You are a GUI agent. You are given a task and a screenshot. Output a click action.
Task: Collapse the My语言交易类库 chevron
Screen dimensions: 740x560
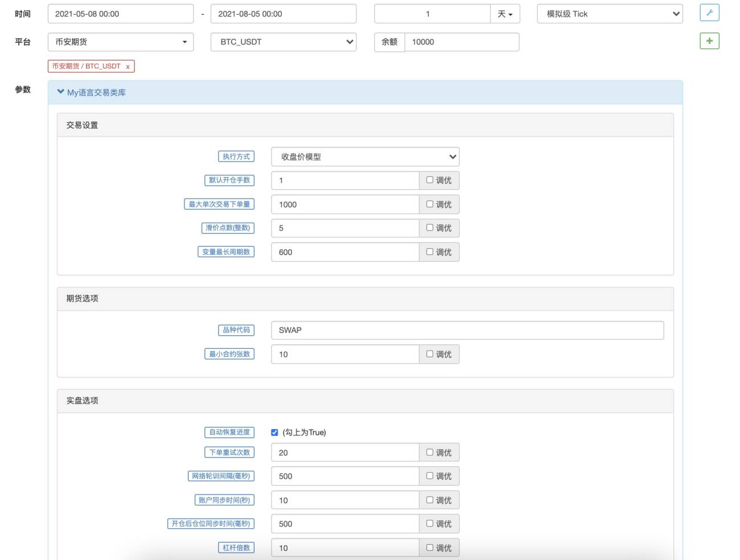point(60,92)
